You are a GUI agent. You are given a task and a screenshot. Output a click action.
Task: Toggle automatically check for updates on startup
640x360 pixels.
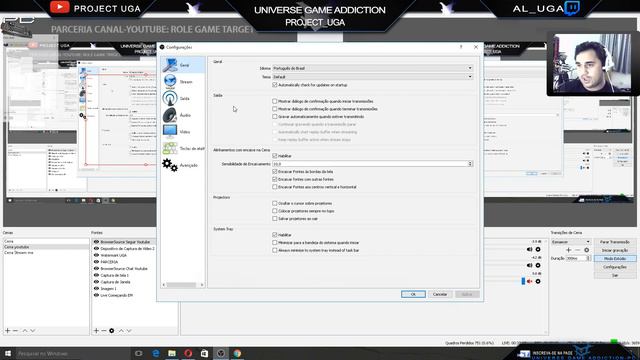tap(275, 85)
